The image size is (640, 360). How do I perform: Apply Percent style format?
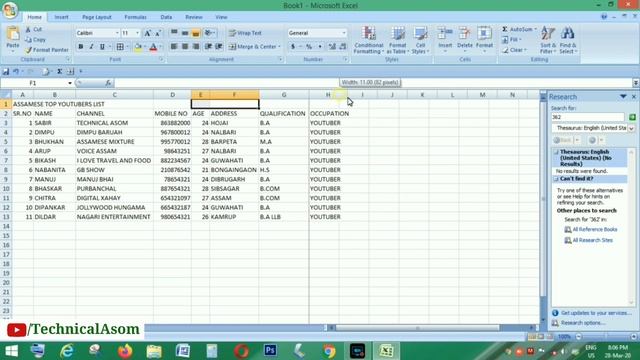(309, 47)
